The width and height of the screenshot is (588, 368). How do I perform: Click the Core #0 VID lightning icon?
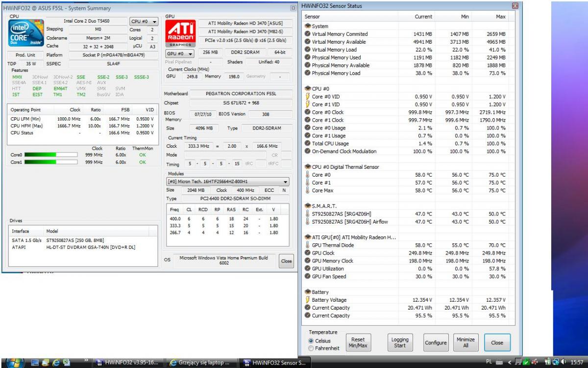coord(308,97)
